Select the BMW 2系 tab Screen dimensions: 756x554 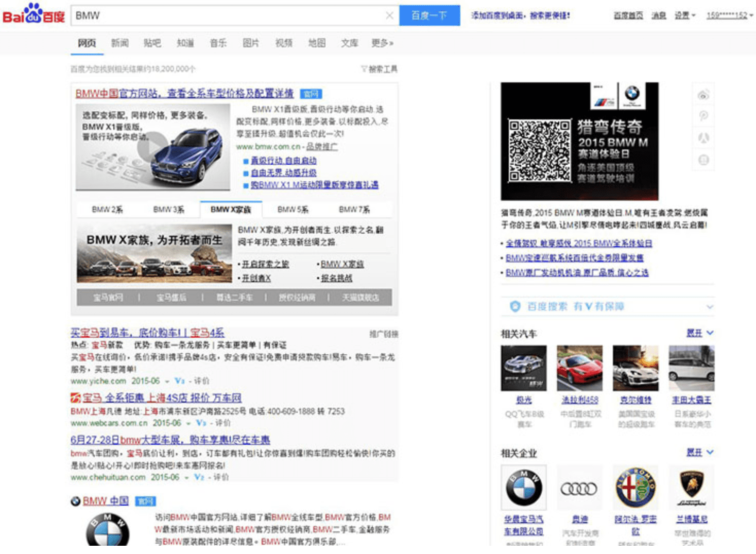pyautogui.click(x=107, y=210)
